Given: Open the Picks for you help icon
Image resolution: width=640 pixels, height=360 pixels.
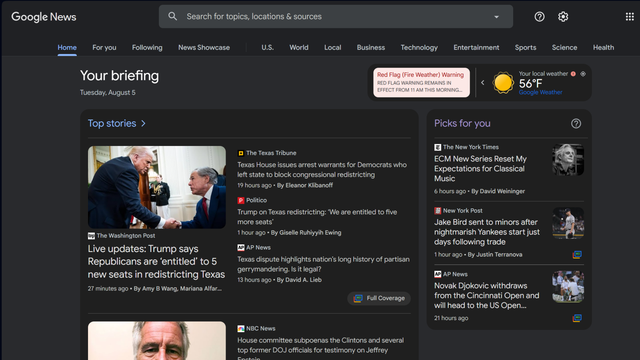Looking at the screenshot, I should [x=576, y=124].
